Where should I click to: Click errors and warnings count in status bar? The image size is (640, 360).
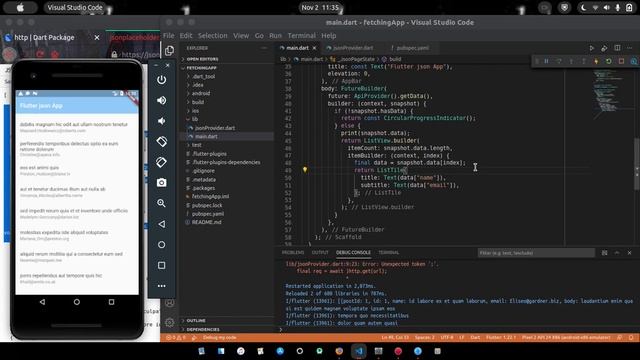(x=176, y=338)
